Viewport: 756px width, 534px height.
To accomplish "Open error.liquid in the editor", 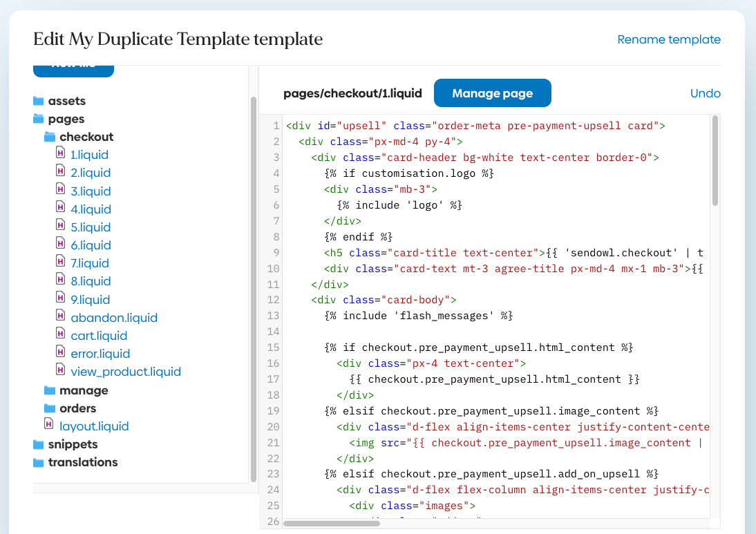I will (x=100, y=354).
